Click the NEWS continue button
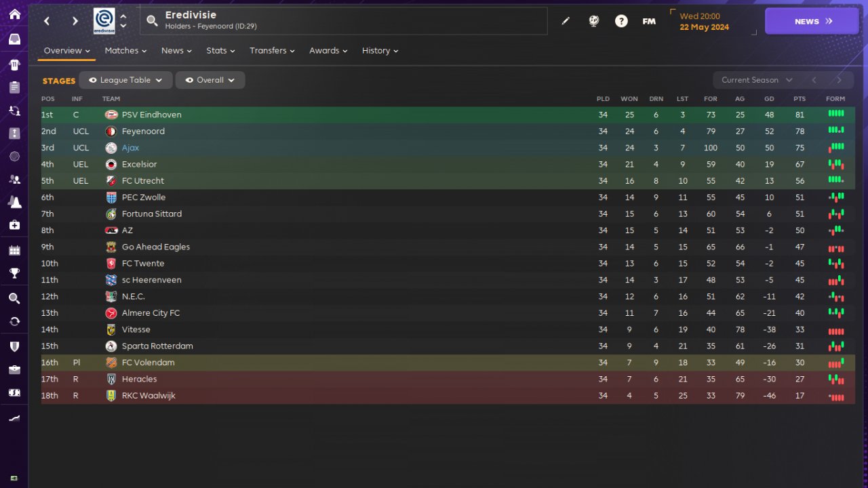This screenshot has width=868, height=488. tap(812, 21)
